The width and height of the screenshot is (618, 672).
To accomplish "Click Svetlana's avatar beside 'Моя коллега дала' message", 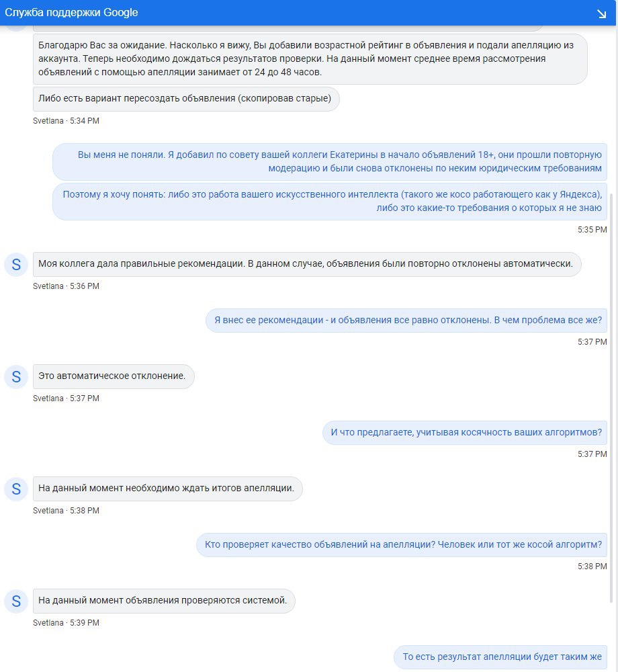I will (16, 264).
